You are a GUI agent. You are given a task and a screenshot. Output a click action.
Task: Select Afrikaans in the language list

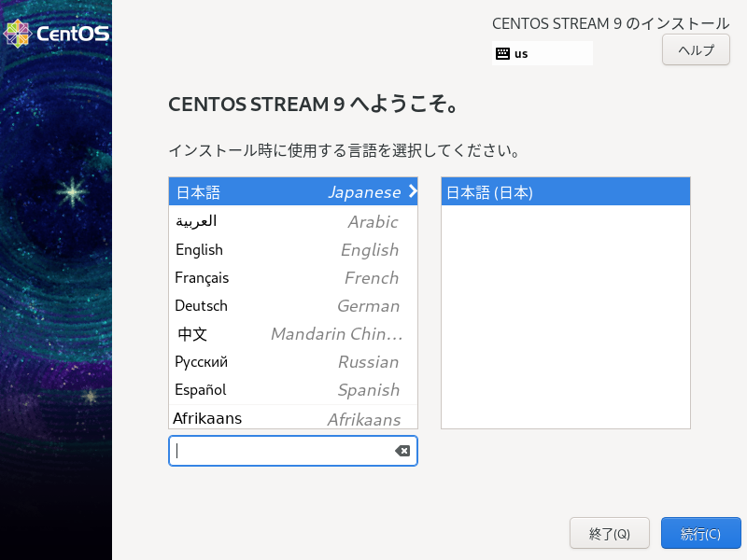(293, 417)
